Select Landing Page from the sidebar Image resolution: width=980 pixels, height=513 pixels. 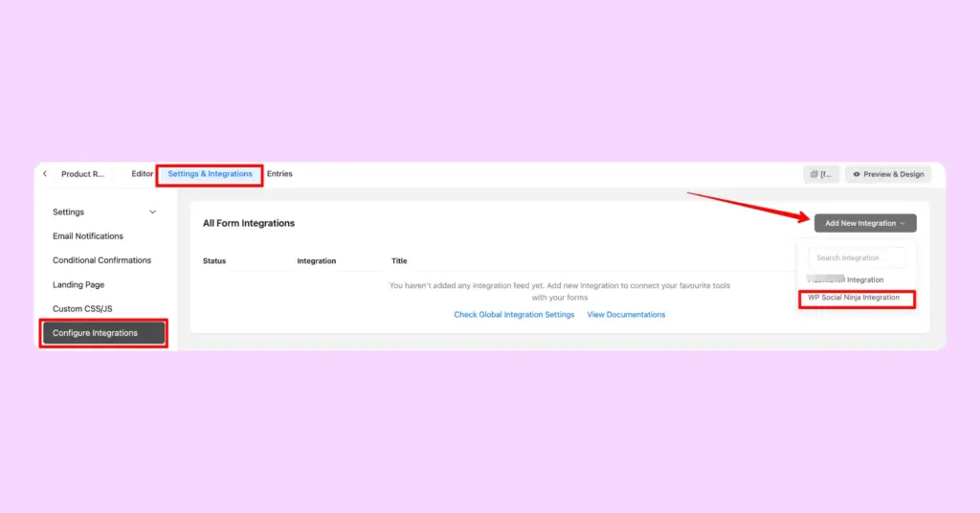coord(78,285)
